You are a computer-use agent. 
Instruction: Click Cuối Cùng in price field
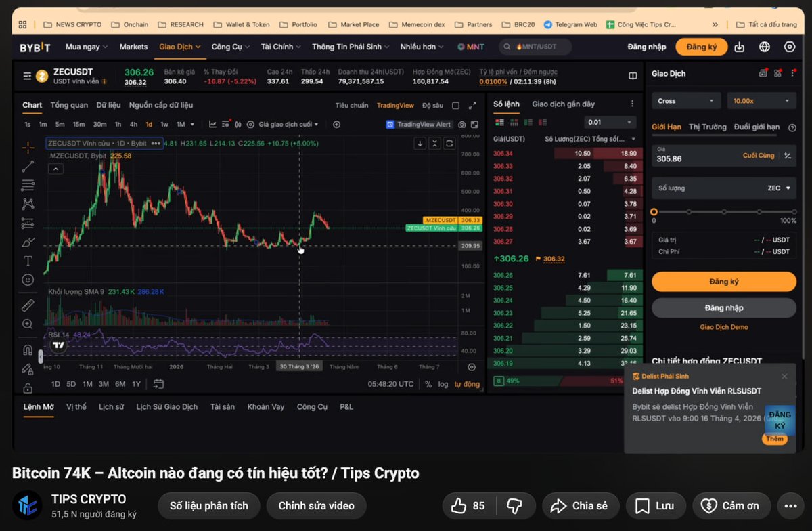coord(759,156)
